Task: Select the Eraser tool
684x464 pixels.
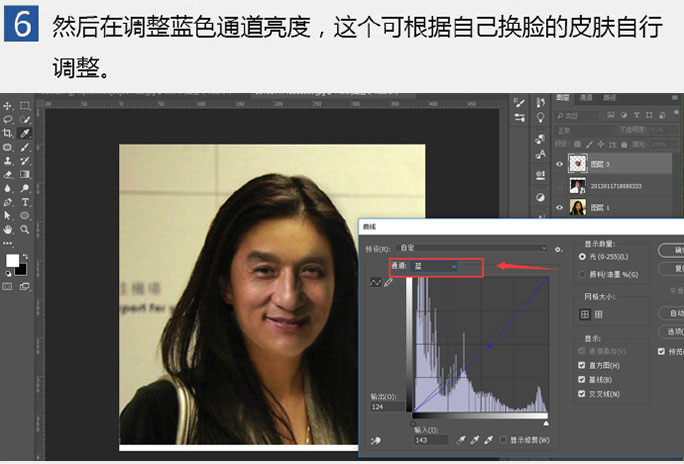Action: coord(7,174)
